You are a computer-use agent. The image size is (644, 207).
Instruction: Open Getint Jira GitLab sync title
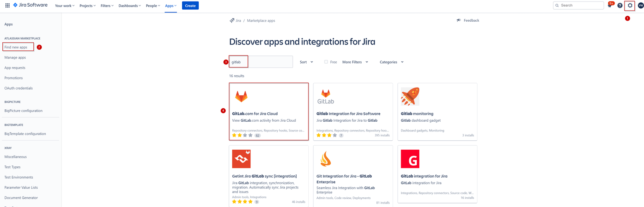tap(264, 176)
